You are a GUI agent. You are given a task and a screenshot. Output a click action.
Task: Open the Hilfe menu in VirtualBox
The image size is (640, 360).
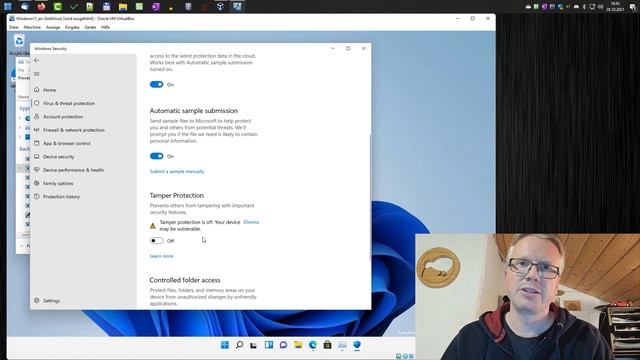click(105, 27)
